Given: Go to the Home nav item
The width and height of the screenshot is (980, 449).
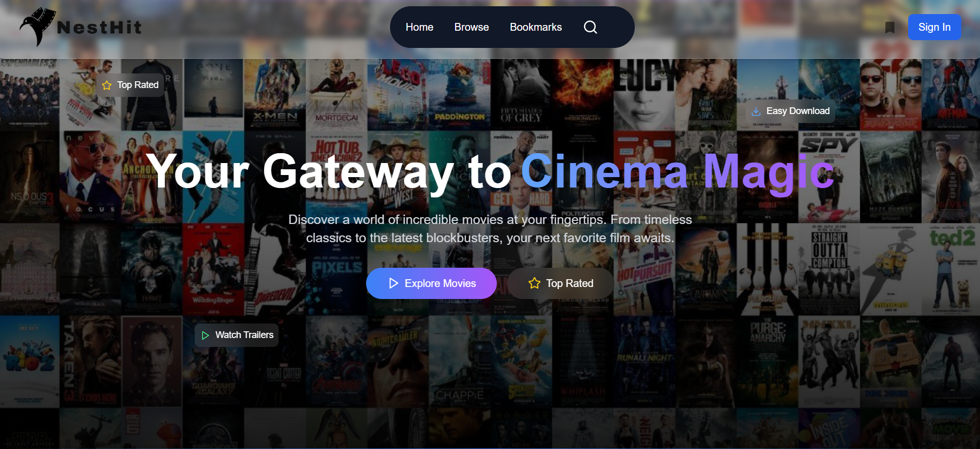Looking at the screenshot, I should point(419,27).
